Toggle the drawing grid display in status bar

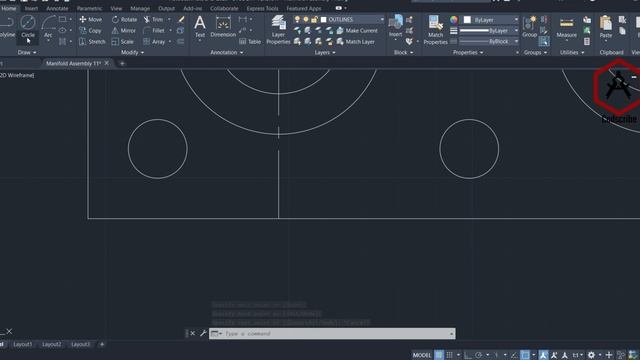439,355
